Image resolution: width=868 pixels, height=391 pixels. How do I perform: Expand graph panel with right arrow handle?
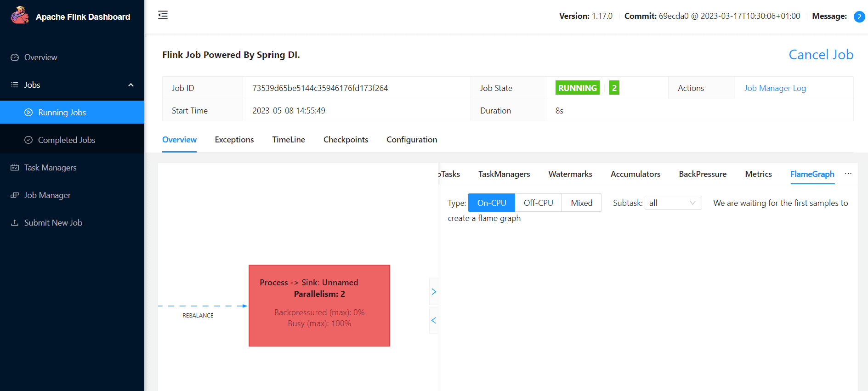point(433,292)
